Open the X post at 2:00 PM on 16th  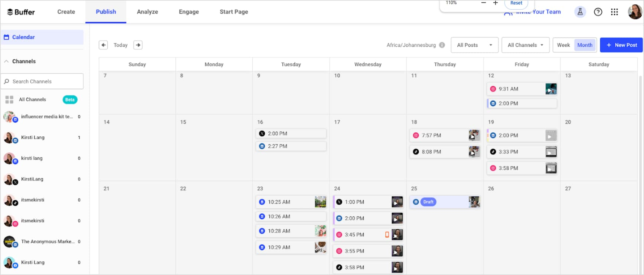coord(291,133)
